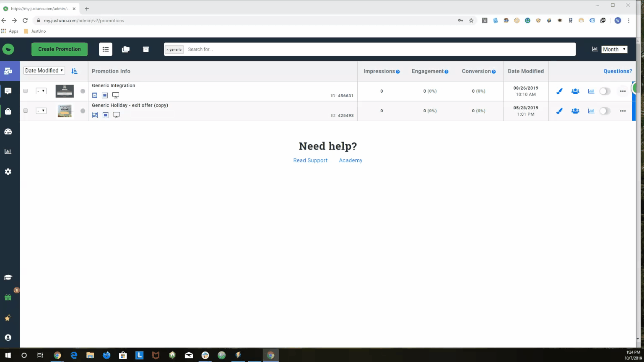
Task: Click the graduation cap Academy icon
Action: (8, 277)
